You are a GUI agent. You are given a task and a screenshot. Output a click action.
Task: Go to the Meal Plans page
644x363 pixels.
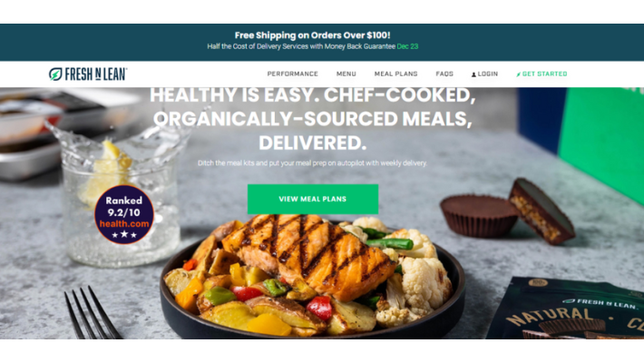[x=396, y=74]
